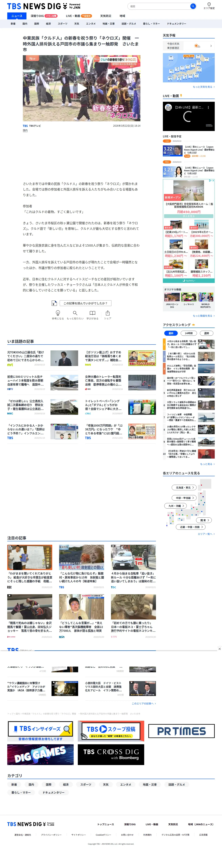Open 経済 in the category bar

pos(48,24)
